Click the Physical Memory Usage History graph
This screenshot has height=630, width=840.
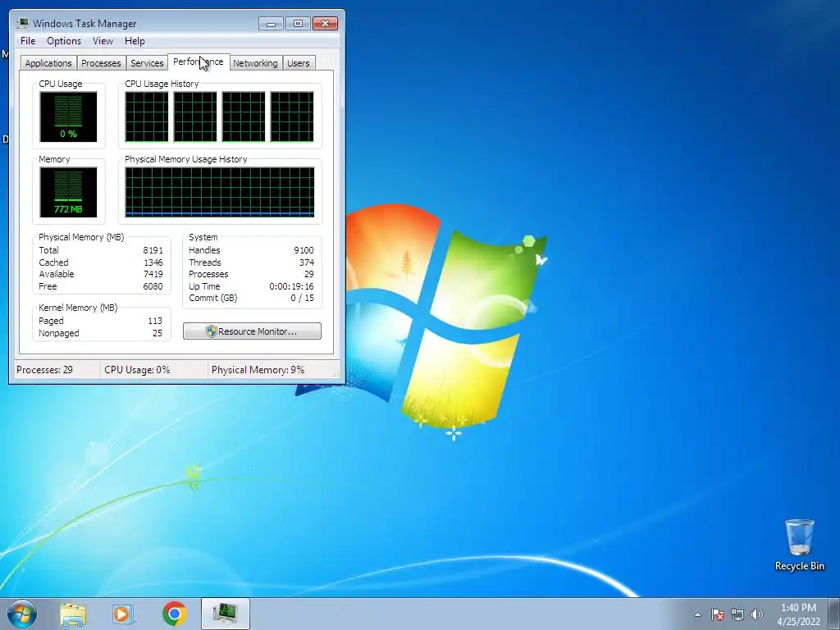[220, 192]
